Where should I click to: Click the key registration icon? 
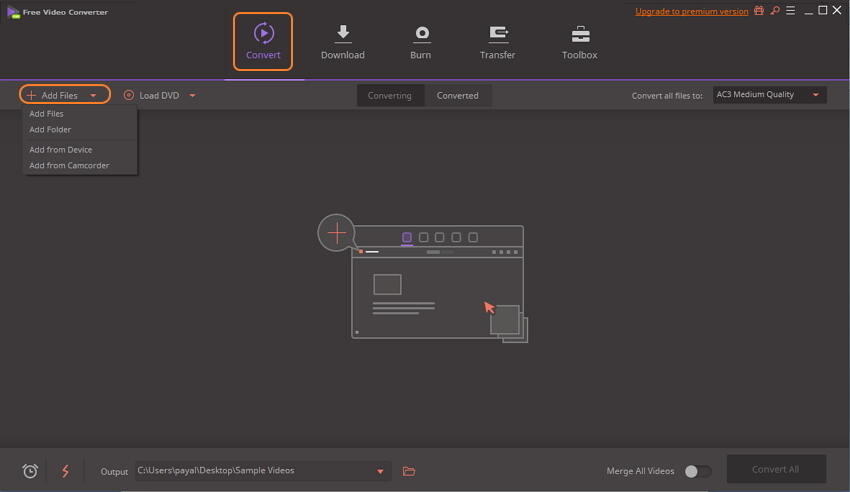(x=774, y=11)
